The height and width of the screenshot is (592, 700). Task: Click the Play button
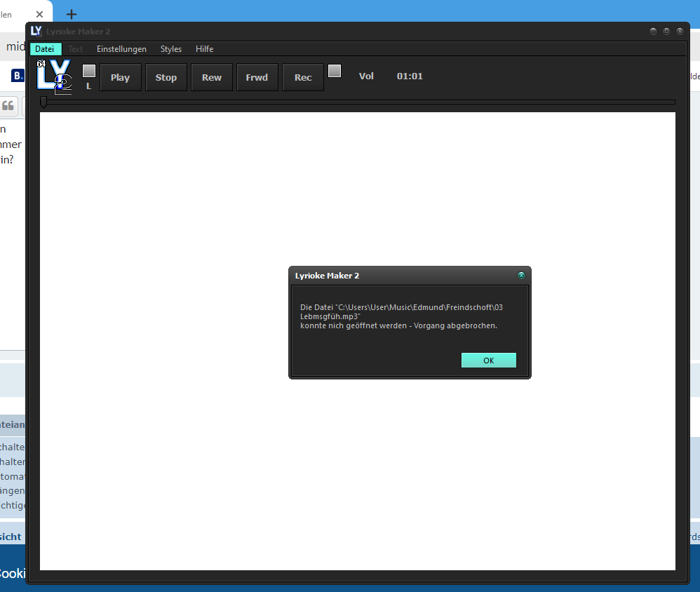[121, 77]
